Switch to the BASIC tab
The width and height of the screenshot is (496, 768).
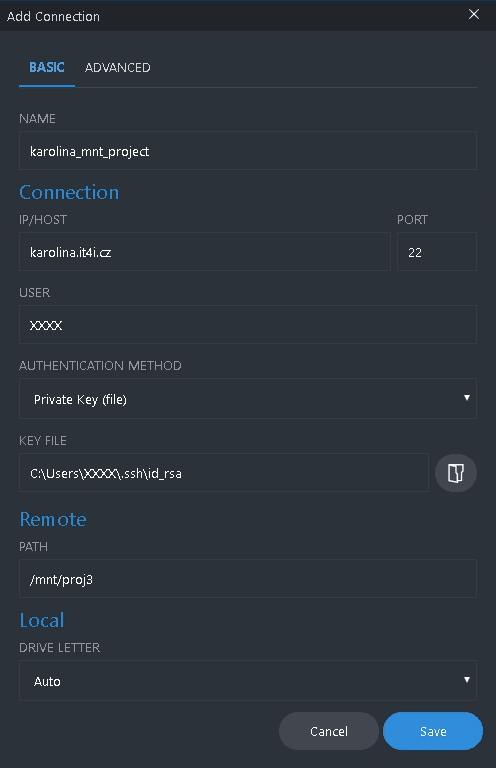point(47,68)
